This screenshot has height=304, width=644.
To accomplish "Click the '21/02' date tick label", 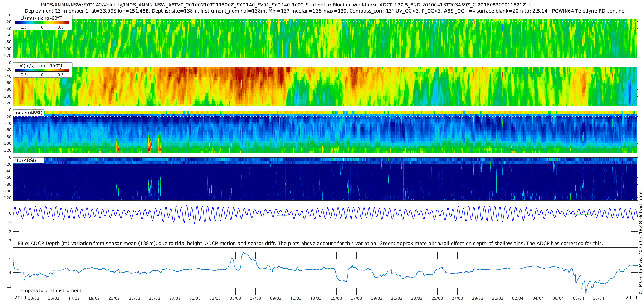I will point(114,298).
